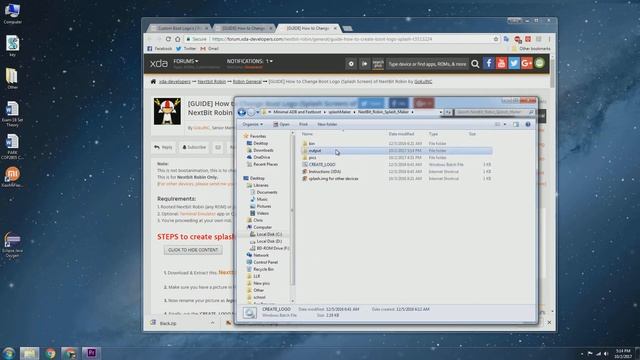Screen dimensions: 640x360
Task: Click CLICK TO HIDE CONTENT button
Action: point(193,250)
